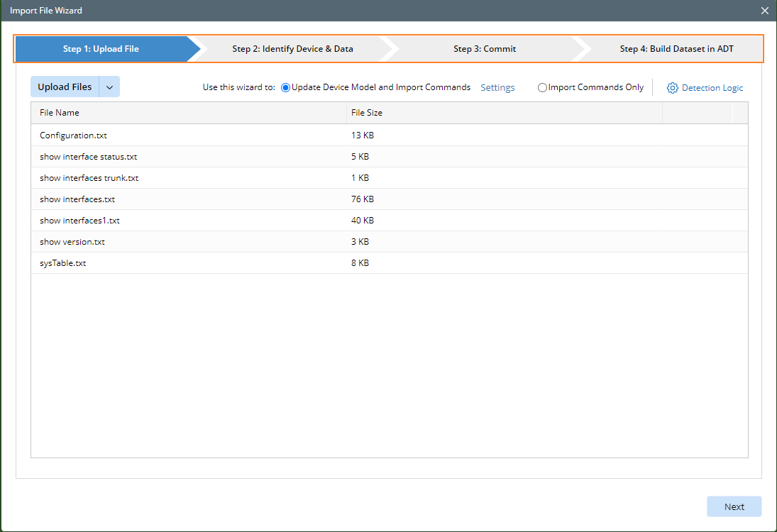Screen dimensions: 777x532
Task: Open the Detection Logic options
Action: (x=712, y=87)
